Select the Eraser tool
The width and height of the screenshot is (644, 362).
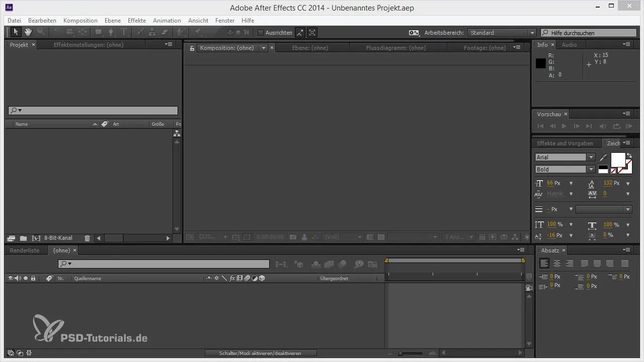click(165, 32)
